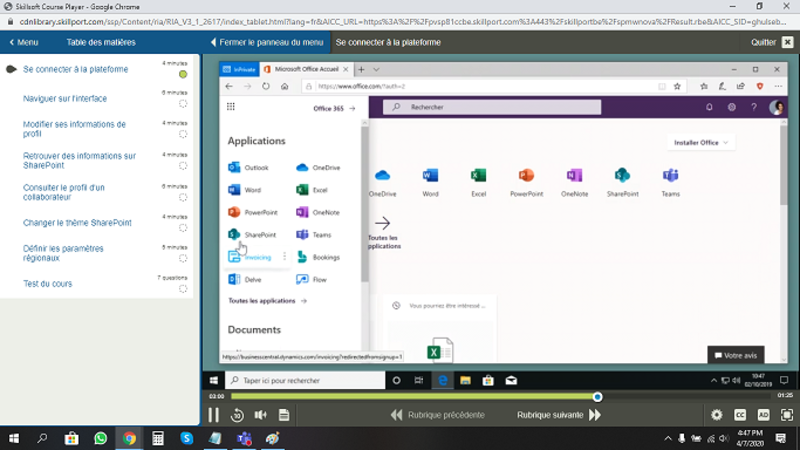Click the notifications bell icon
This screenshot has width=800, height=450.
coord(709,107)
